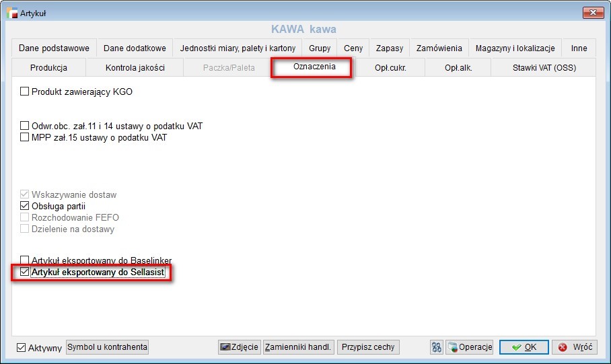Confirm with the green checkmark OK button
Image resolution: width=611 pixels, height=364 pixels.
tap(524, 347)
